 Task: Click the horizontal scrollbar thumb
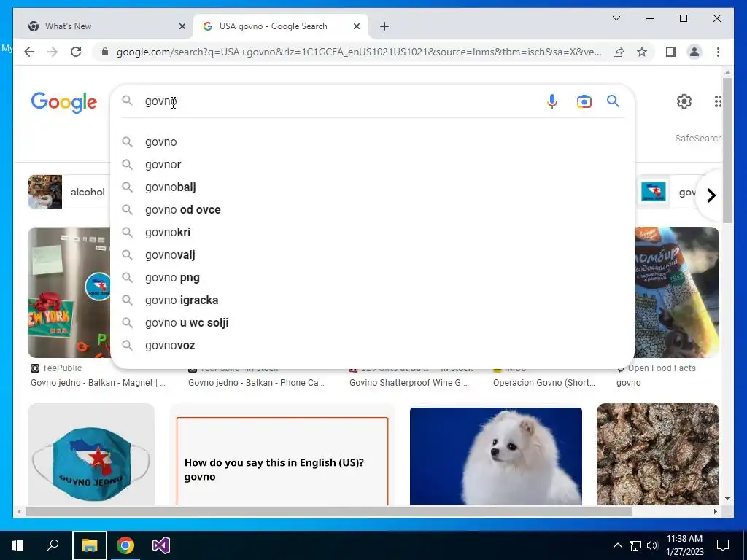(x=329, y=511)
